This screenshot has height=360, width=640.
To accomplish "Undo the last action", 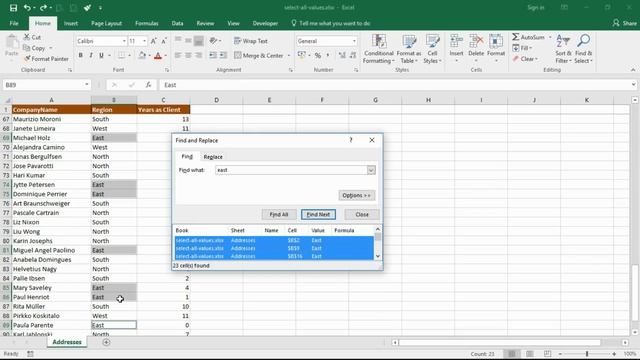I will pyautogui.click(x=27, y=8).
